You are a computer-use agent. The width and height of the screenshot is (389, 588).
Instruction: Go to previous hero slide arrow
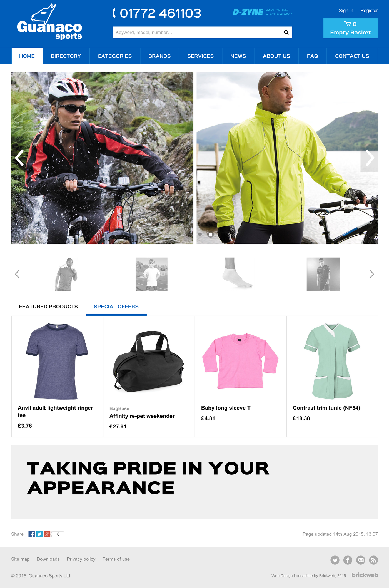coord(19,158)
